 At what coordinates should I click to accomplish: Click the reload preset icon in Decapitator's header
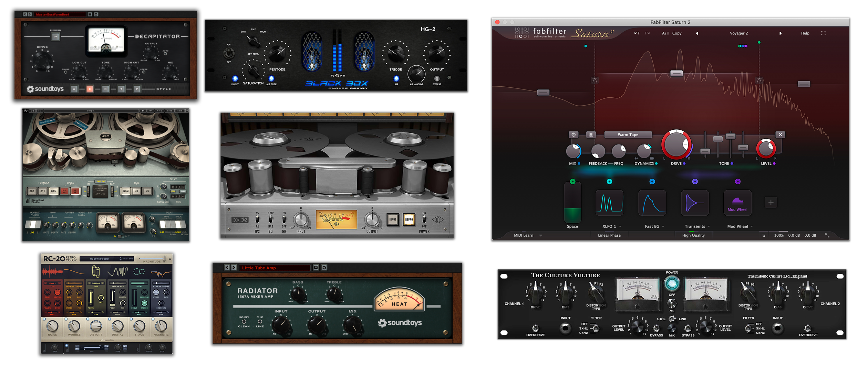96,14
